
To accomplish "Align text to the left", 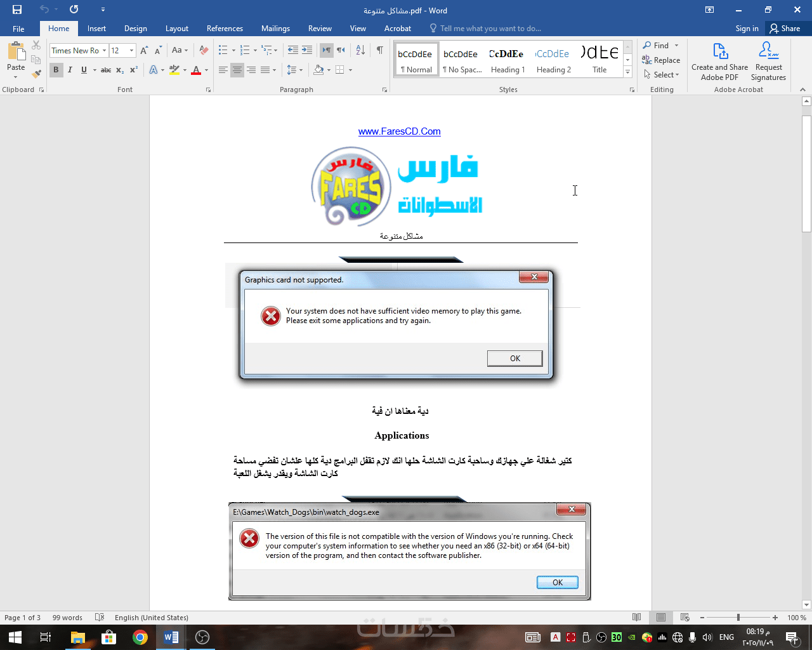I will point(223,70).
